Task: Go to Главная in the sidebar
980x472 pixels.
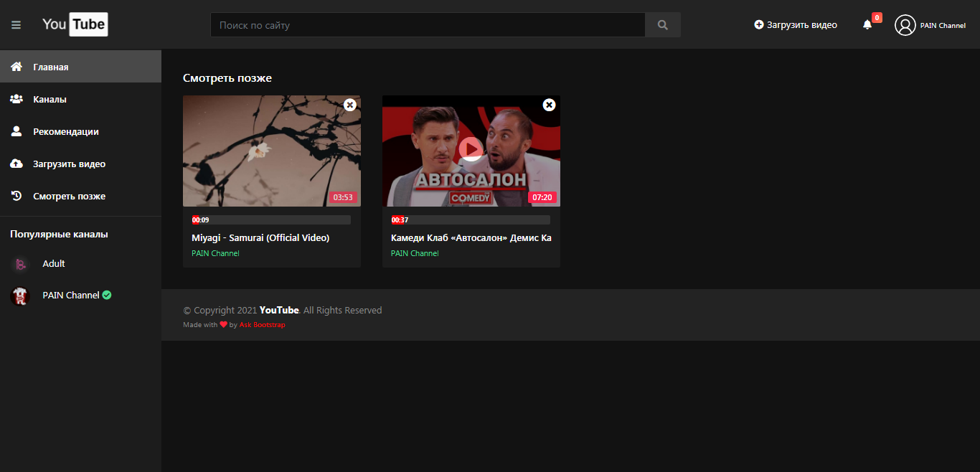Action: click(80, 67)
